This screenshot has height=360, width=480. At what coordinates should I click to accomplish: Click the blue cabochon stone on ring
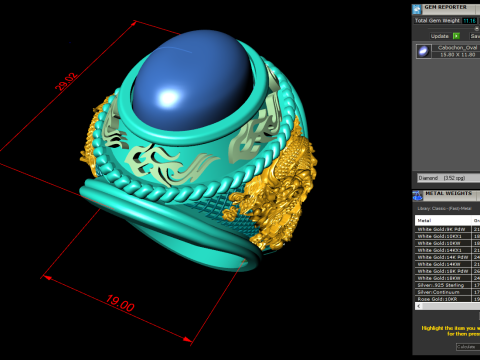click(192, 81)
